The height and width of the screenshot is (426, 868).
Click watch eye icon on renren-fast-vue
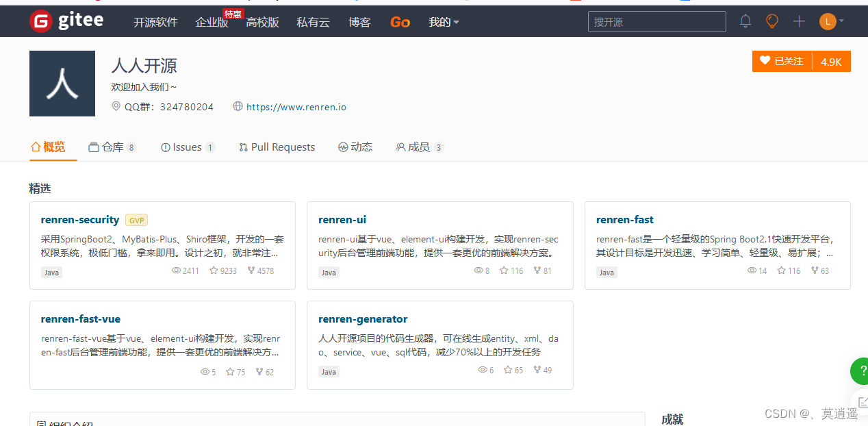click(x=205, y=372)
